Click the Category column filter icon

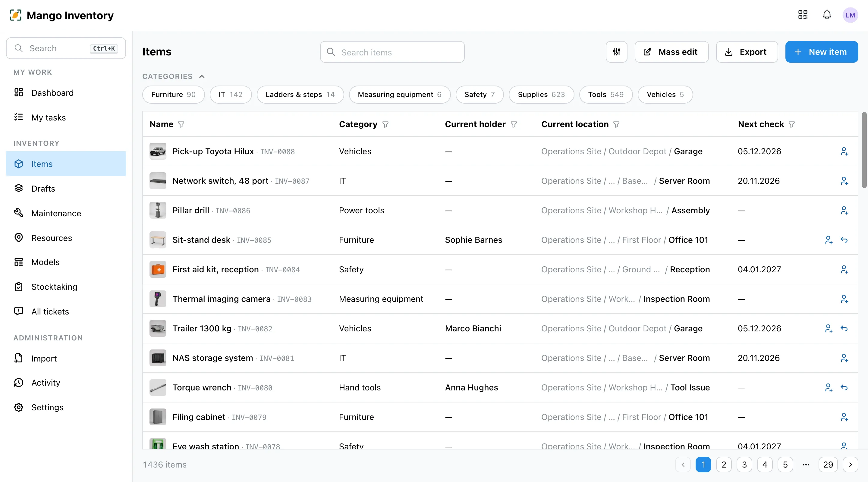pyautogui.click(x=385, y=125)
